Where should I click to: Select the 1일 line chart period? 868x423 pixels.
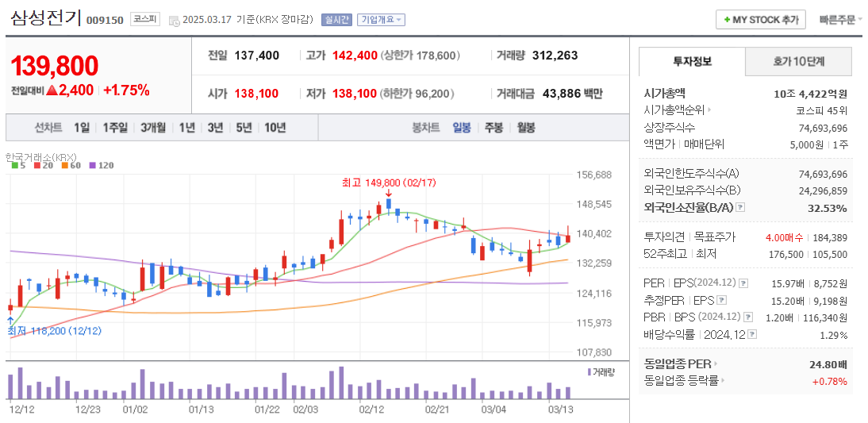pyautogui.click(x=82, y=128)
